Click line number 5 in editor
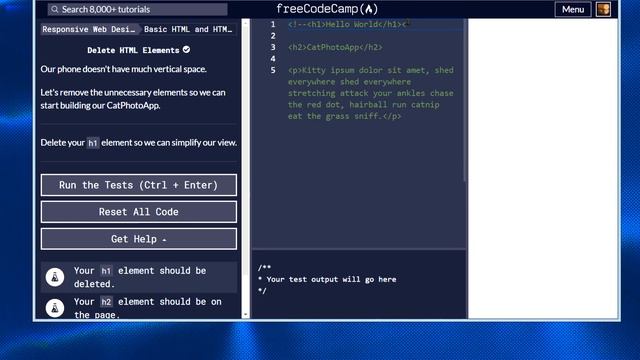Viewport: 640px width, 360px height. (x=273, y=70)
